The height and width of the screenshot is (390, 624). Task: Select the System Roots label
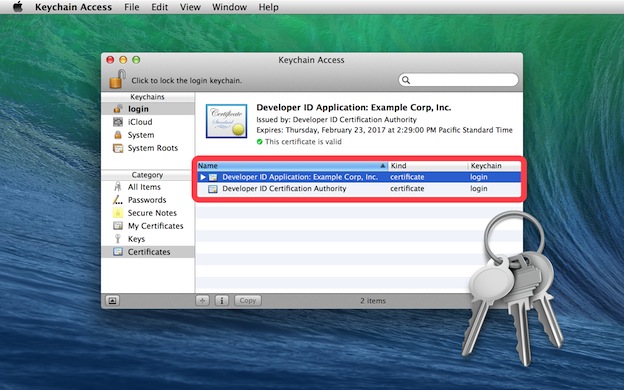click(152, 148)
